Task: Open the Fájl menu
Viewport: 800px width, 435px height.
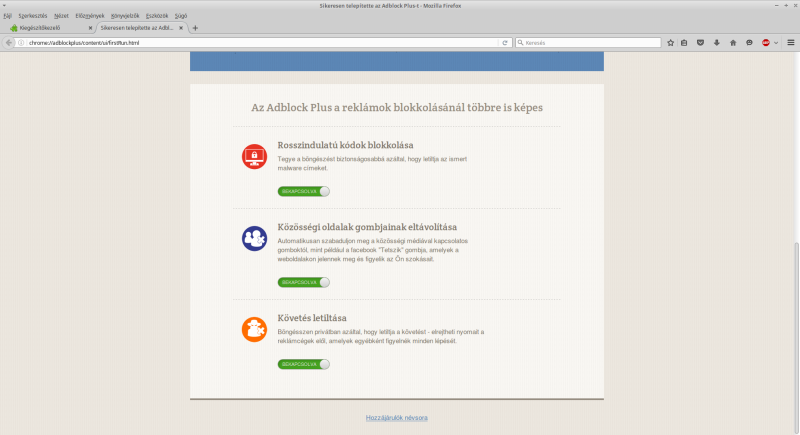Action: 8,16
